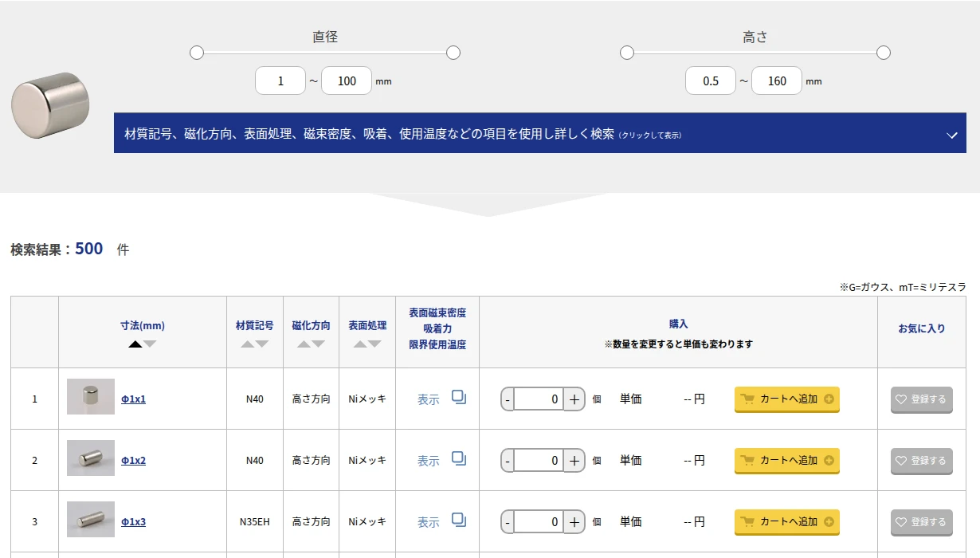This screenshot has height=558, width=980.
Task: Grab the 高さ slider minimum handle
Action: (627, 53)
